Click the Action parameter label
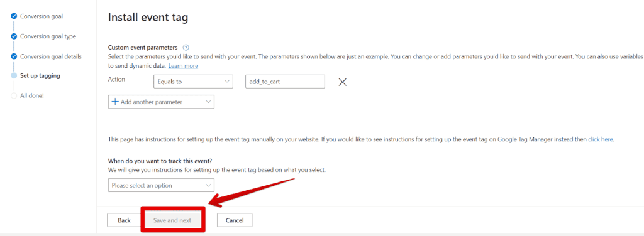Viewport: 644px width, 236px height. tap(116, 80)
